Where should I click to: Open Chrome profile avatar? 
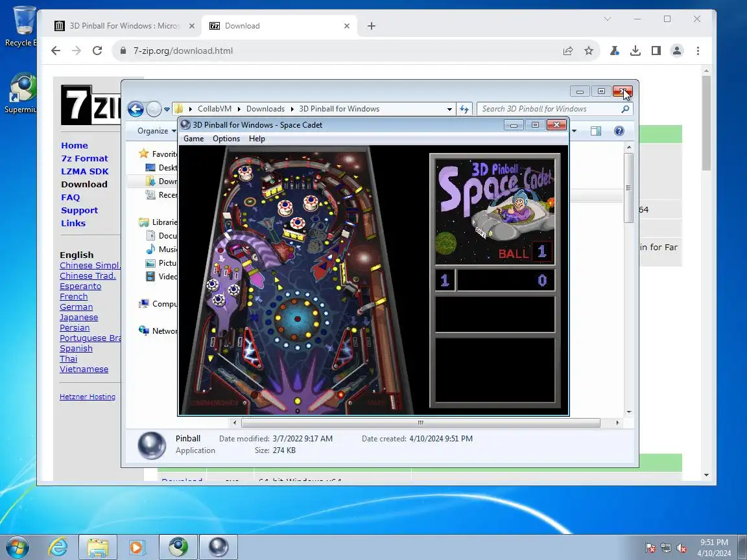(677, 51)
